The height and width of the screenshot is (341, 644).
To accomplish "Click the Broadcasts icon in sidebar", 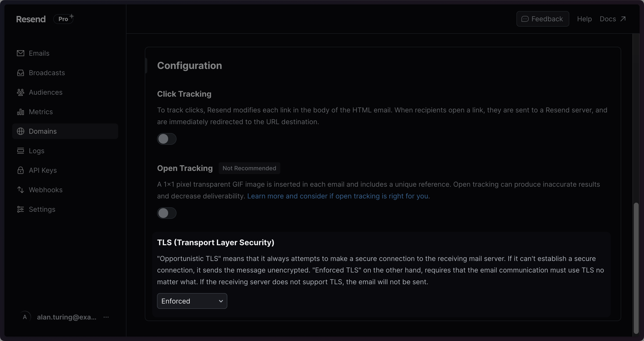I will (x=20, y=72).
